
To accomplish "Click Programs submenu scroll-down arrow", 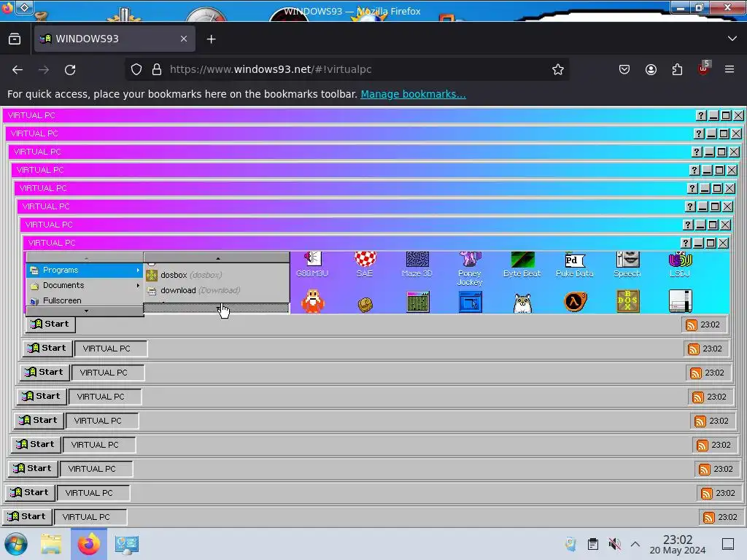I will click(x=217, y=308).
